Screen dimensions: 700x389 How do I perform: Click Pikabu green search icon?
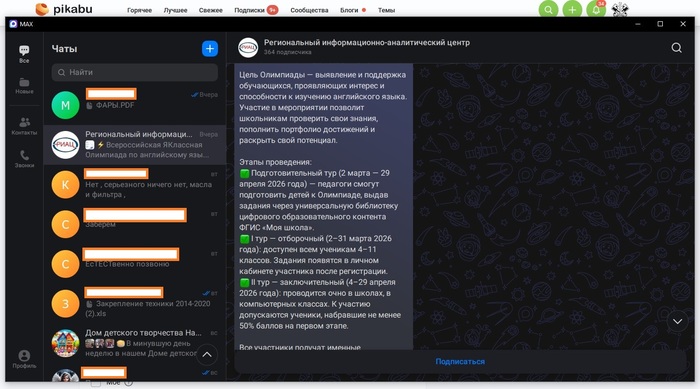[x=548, y=9]
